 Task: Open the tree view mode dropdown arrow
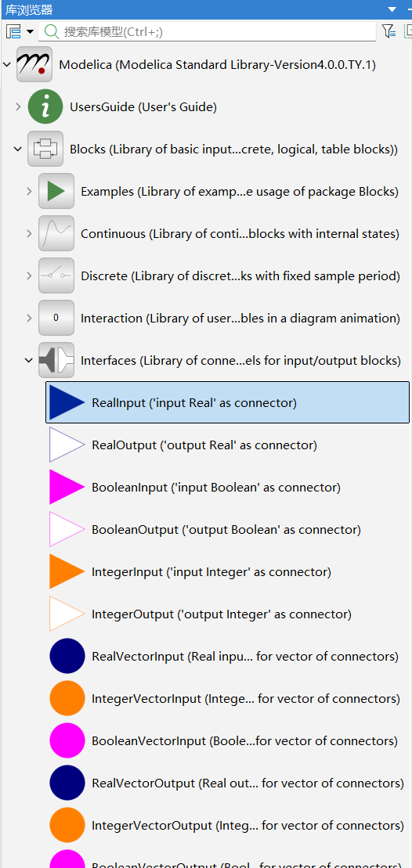(x=30, y=31)
